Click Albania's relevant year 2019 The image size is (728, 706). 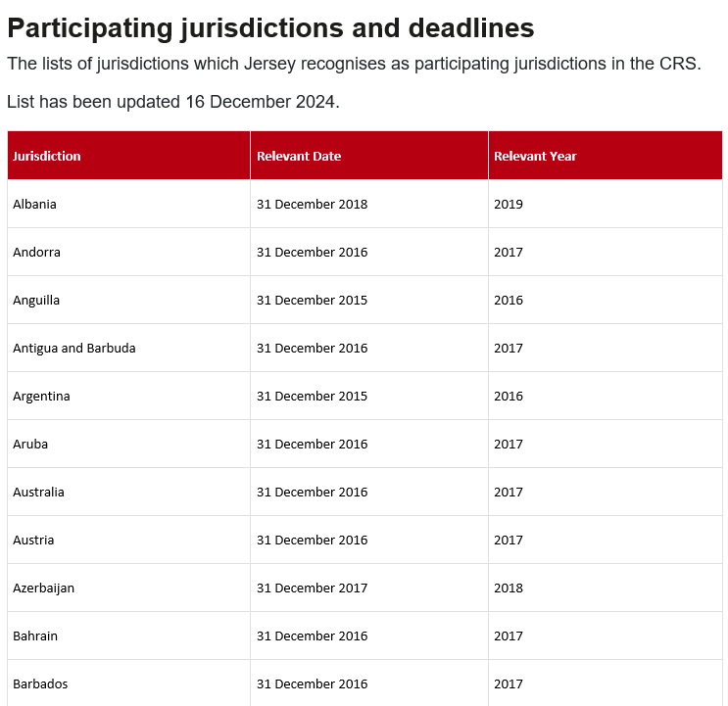tap(509, 204)
